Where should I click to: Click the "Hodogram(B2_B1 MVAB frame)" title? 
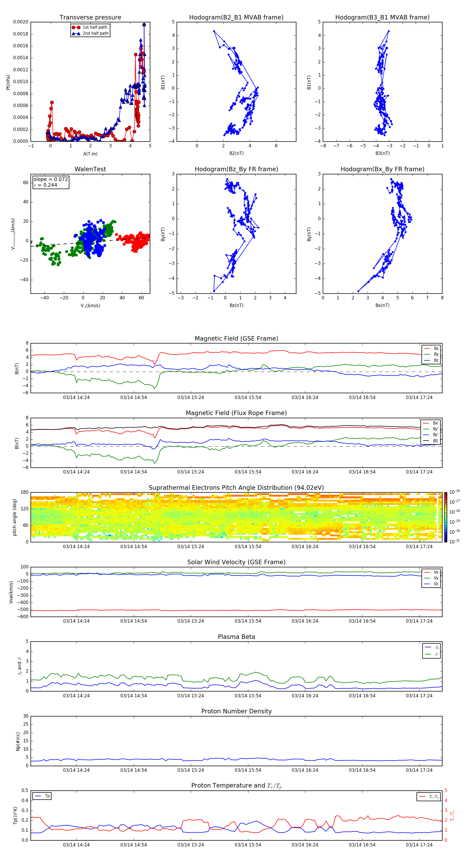(x=236, y=17)
